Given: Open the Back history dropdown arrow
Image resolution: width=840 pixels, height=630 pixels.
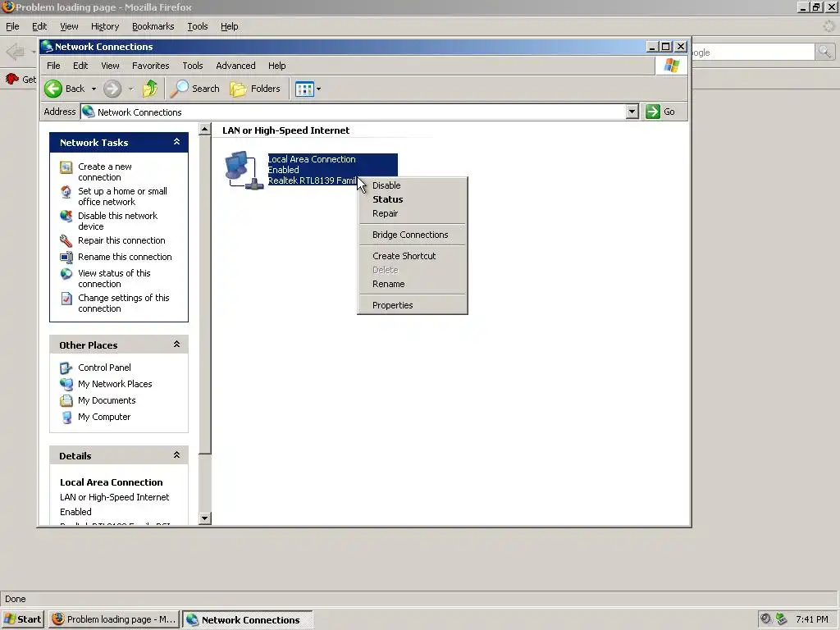Looking at the screenshot, I should (94, 89).
